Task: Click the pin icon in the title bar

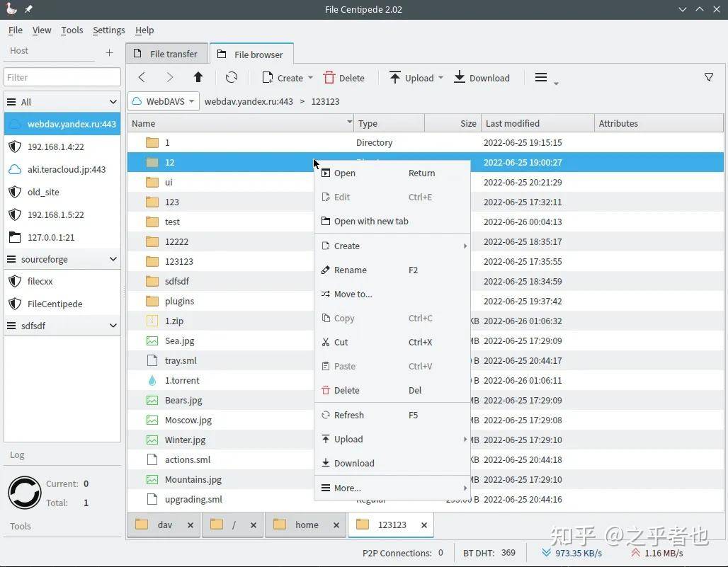Action: click(x=28, y=8)
